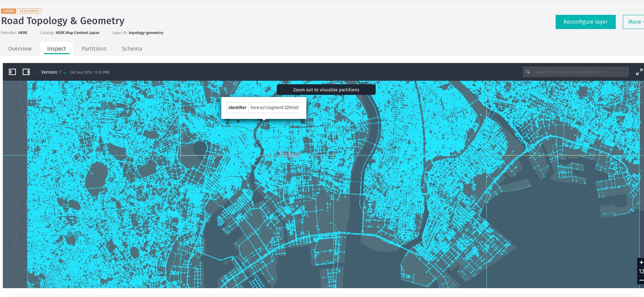Open the Partitions tab
644x297 pixels.
(x=94, y=49)
